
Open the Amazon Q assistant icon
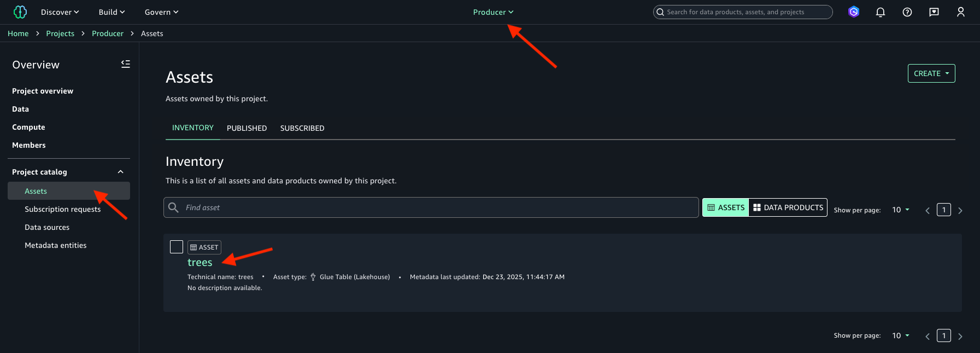click(x=854, y=12)
